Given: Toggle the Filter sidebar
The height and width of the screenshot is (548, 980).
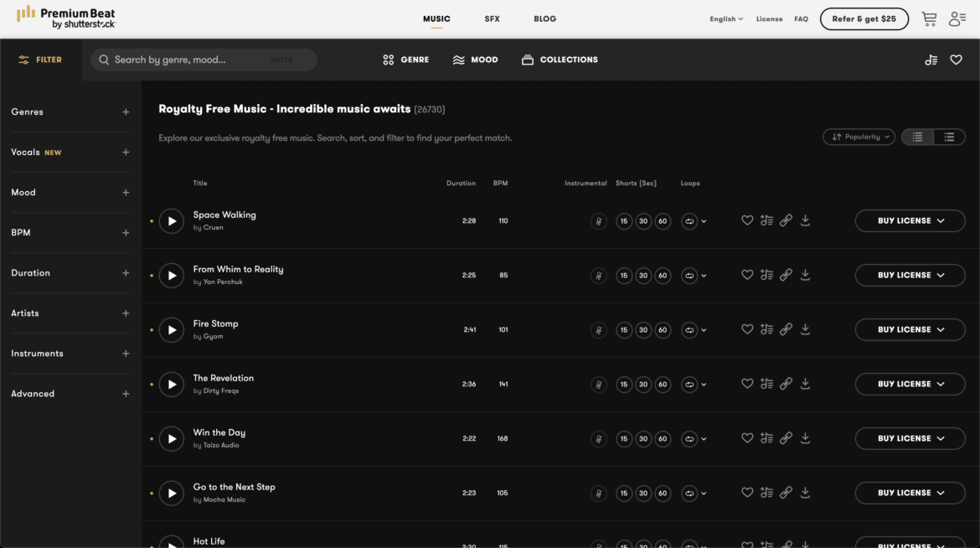Looking at the screenshot, I should 40,59.
